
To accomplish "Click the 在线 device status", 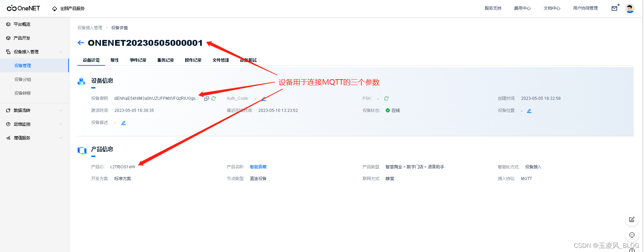I will pos(393,111).
